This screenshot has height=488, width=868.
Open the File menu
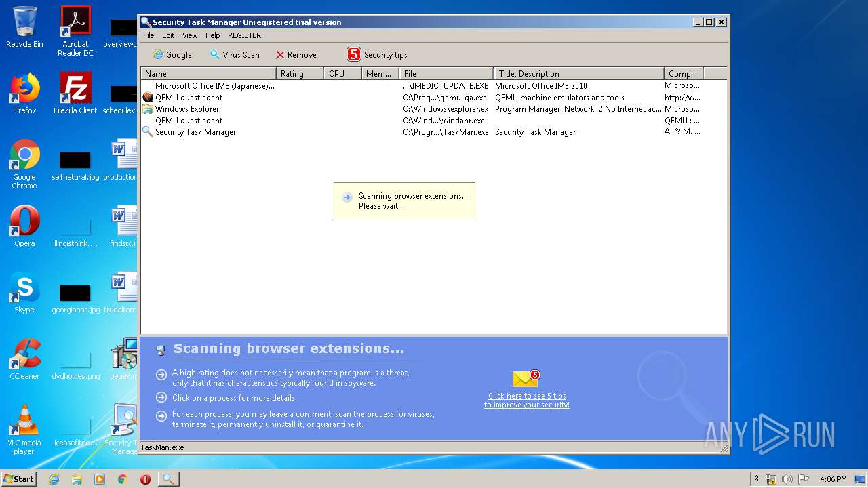click(149, 35)
